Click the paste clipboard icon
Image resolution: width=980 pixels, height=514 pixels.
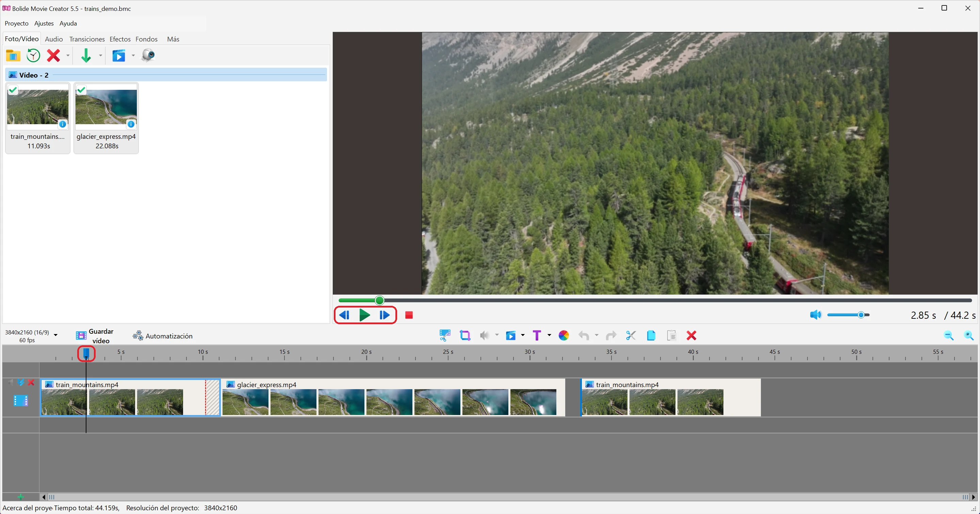coord(671,335)
